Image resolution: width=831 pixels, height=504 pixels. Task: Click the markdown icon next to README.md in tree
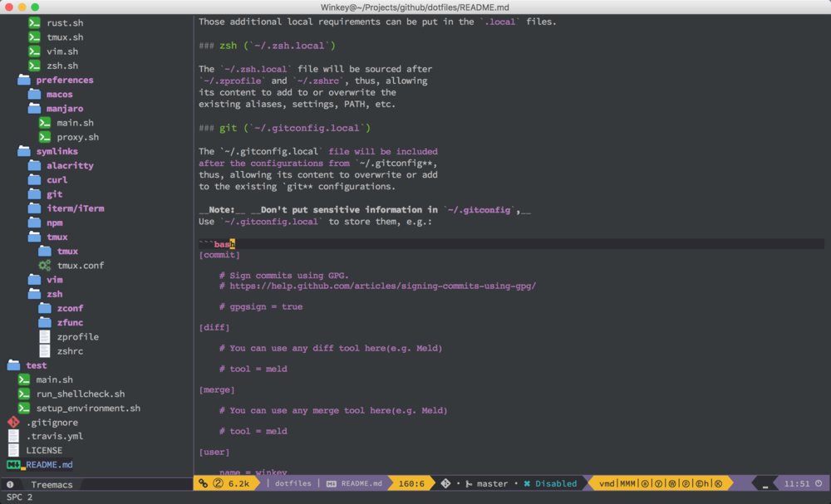(x=14, y=465)
